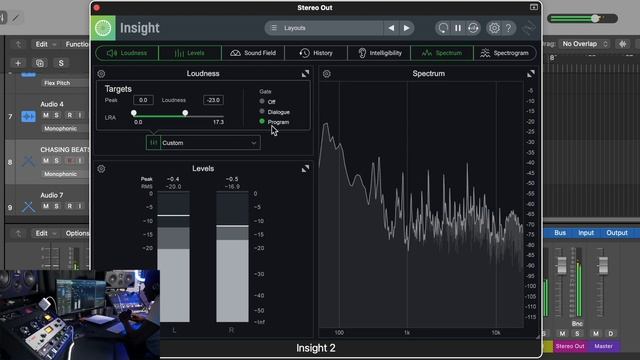The image size is (640, 360).
Task: Solo the Audio 7 track
Action: tap(57, 206)
